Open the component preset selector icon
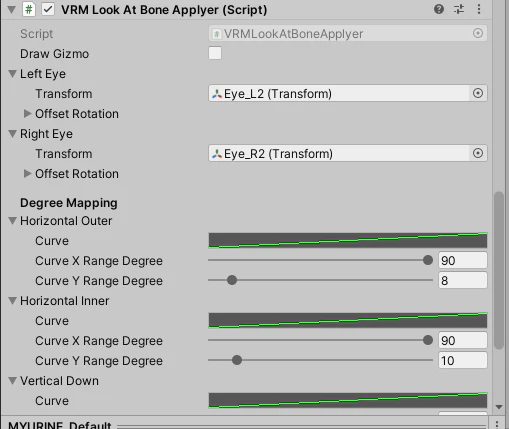Viewport: 509px width, 429px height. [x=459, y=9]
